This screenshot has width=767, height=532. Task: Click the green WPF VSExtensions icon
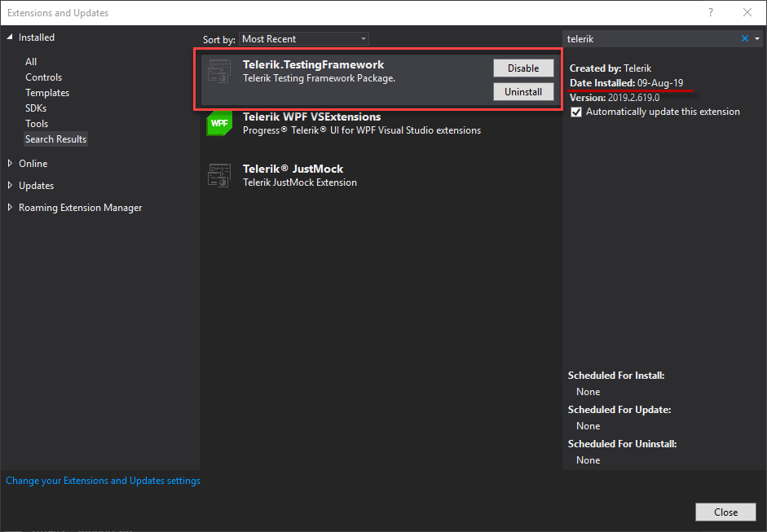click(x=218, y=123)
